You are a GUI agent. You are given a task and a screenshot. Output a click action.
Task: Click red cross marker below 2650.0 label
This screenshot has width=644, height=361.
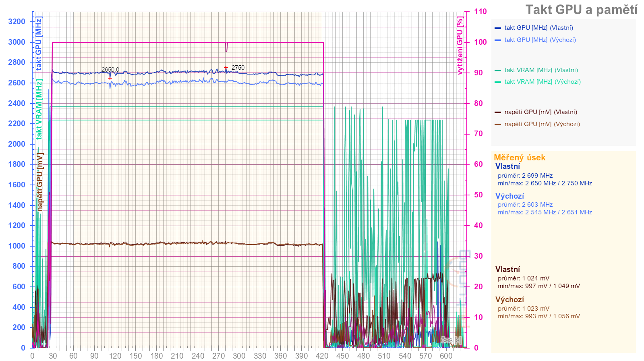coord(110,79)
